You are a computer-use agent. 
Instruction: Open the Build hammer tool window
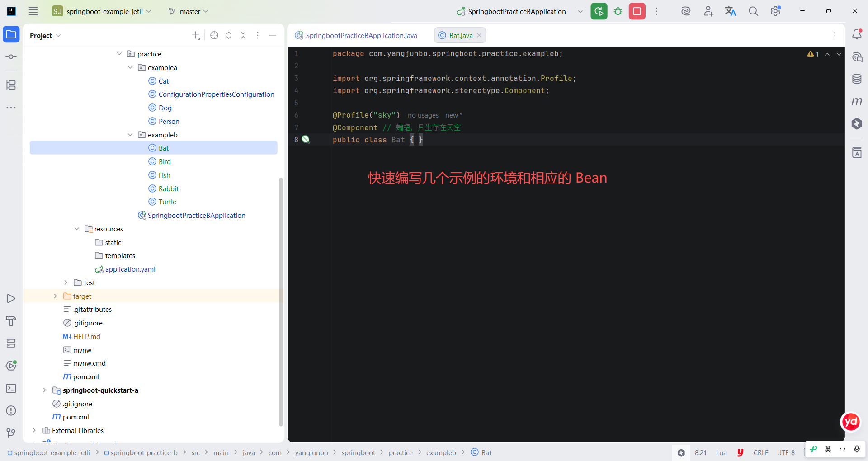(11, 321)
